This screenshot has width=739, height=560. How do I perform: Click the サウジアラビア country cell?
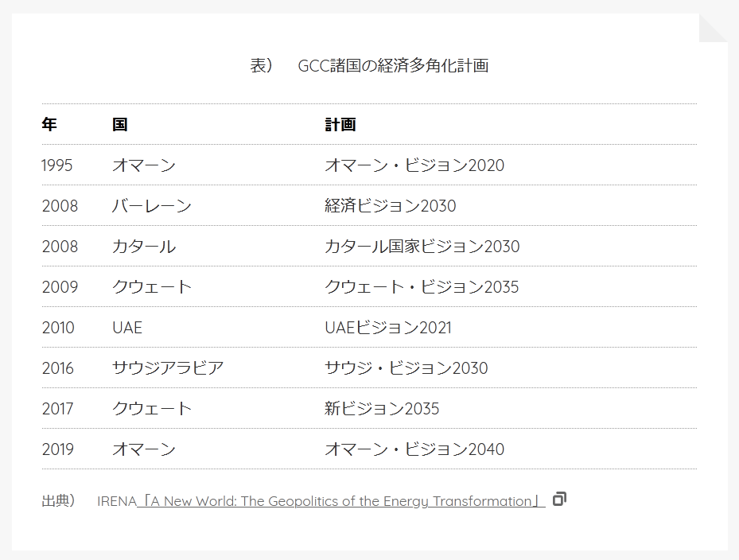pyautogui.click(x=168, y=368)
